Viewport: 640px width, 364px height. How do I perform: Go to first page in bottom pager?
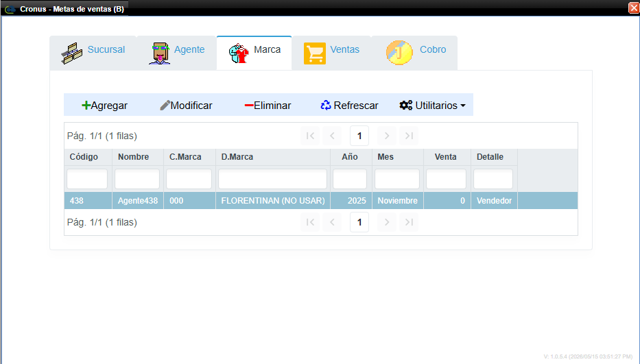tap(310, 222)
